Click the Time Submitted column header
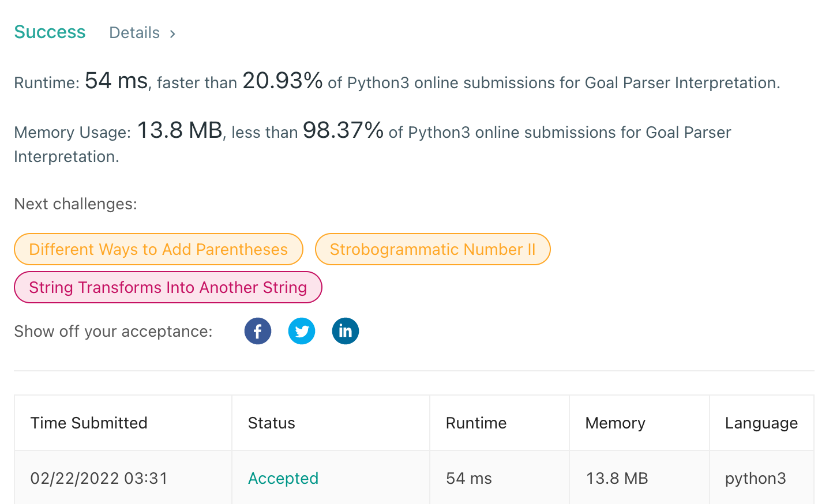 [89, 423]
